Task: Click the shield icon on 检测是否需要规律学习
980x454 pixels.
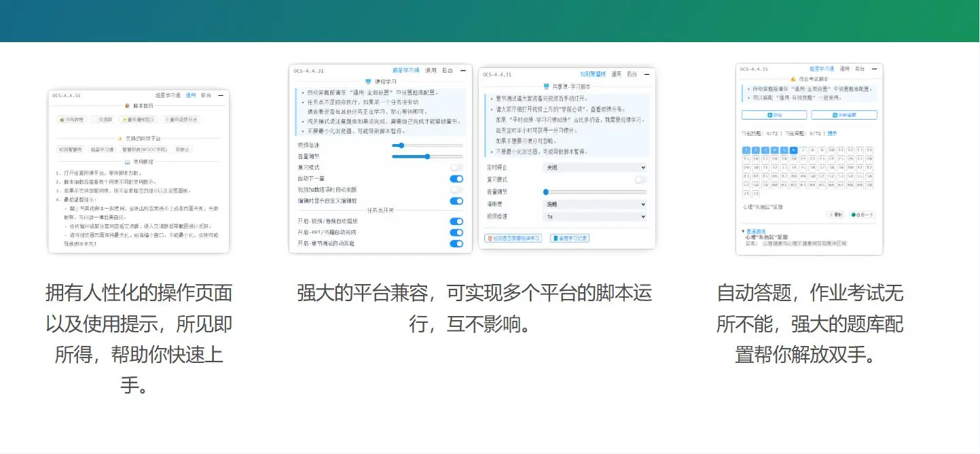Action: click(488, 238)
